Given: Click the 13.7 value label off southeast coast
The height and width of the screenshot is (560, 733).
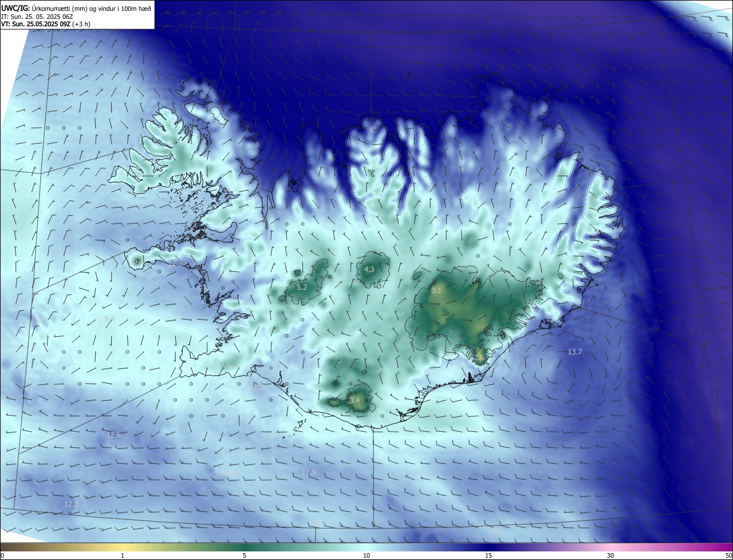Looking at the screenshot, I should 574,352.
